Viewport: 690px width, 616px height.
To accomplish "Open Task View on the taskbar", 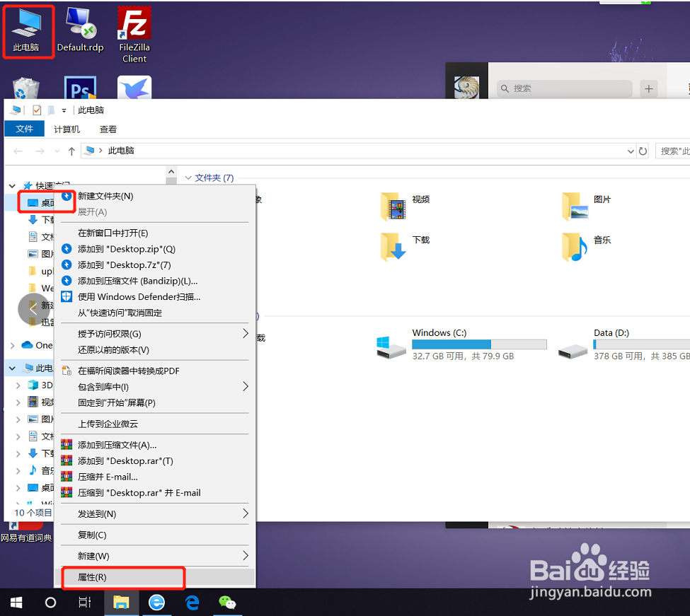I will [x=85, y=603].
